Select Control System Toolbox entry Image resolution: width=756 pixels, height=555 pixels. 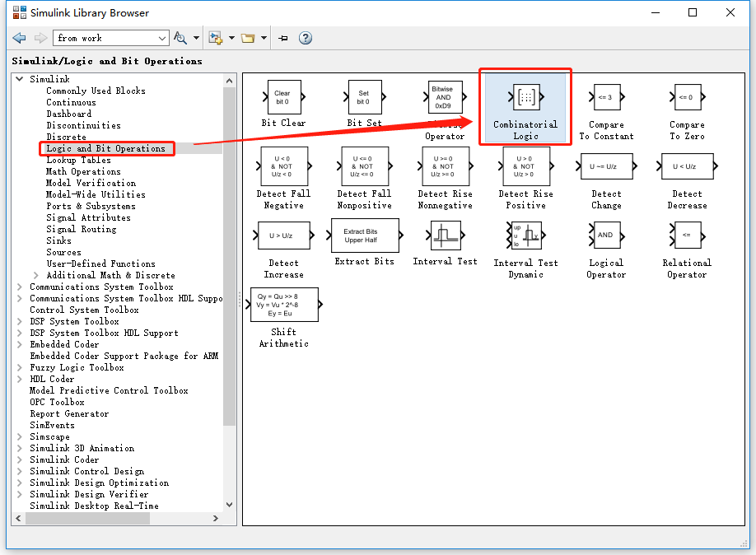[x=84, y=310]
